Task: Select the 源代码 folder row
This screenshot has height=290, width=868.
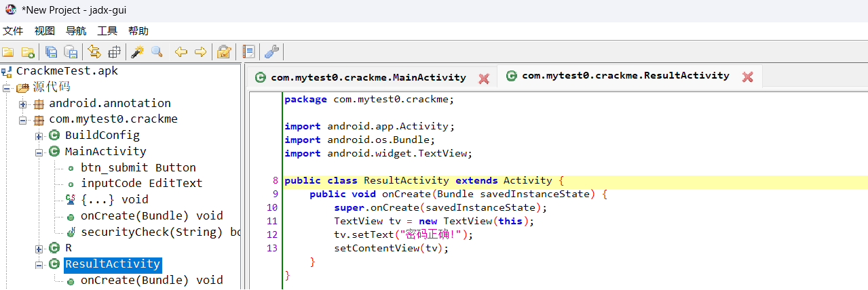Action: tap(52, 87)
